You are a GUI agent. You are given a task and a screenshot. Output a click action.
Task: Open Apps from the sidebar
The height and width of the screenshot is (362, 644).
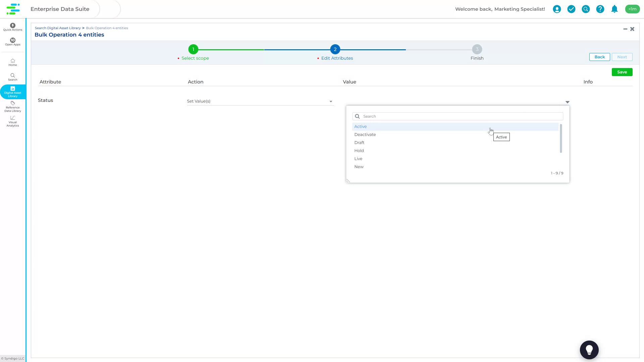tap(12, 42)
